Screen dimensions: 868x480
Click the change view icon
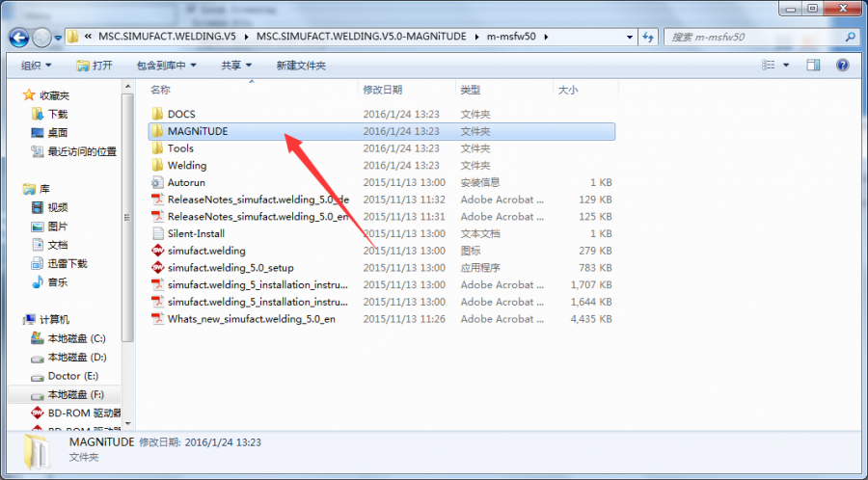[x=769, y=66]
